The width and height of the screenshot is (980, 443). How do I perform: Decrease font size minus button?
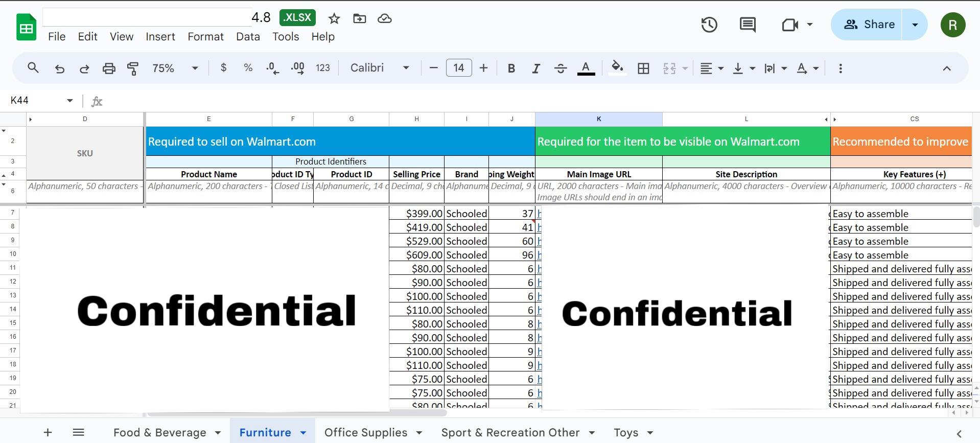pyautogui.click(x=434, y=68)
